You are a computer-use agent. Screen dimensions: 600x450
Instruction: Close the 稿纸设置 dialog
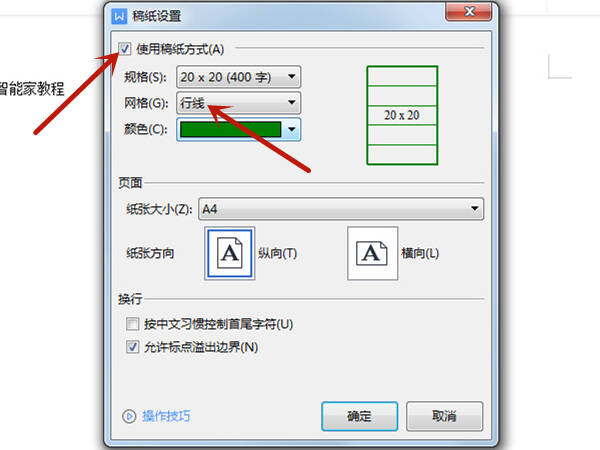469,11
